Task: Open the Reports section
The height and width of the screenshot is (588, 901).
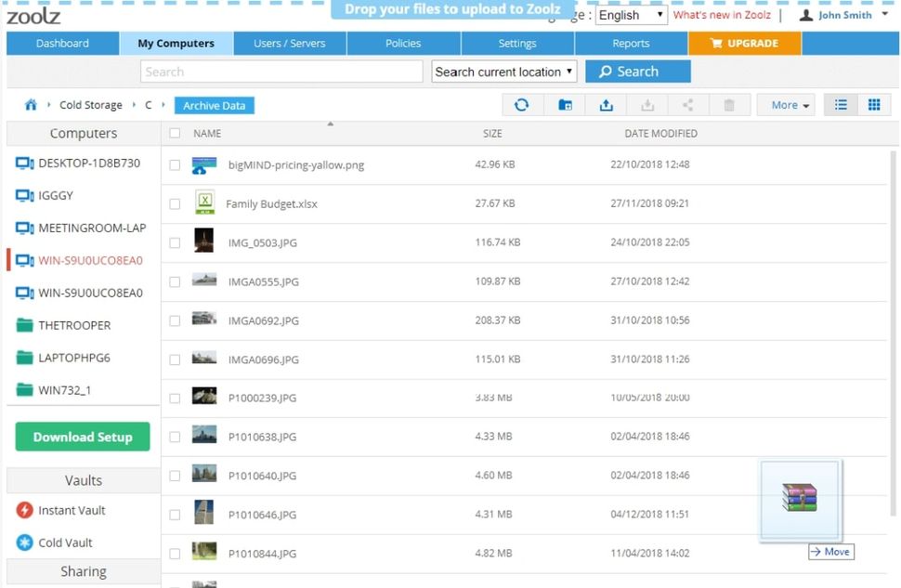Action: 631,43
